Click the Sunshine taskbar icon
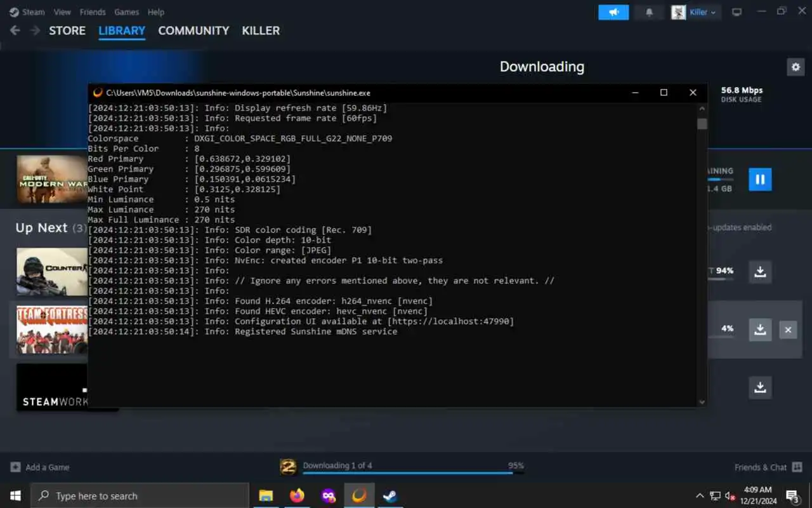The height and width of the screenshot is (508, 812). [359, 495]
